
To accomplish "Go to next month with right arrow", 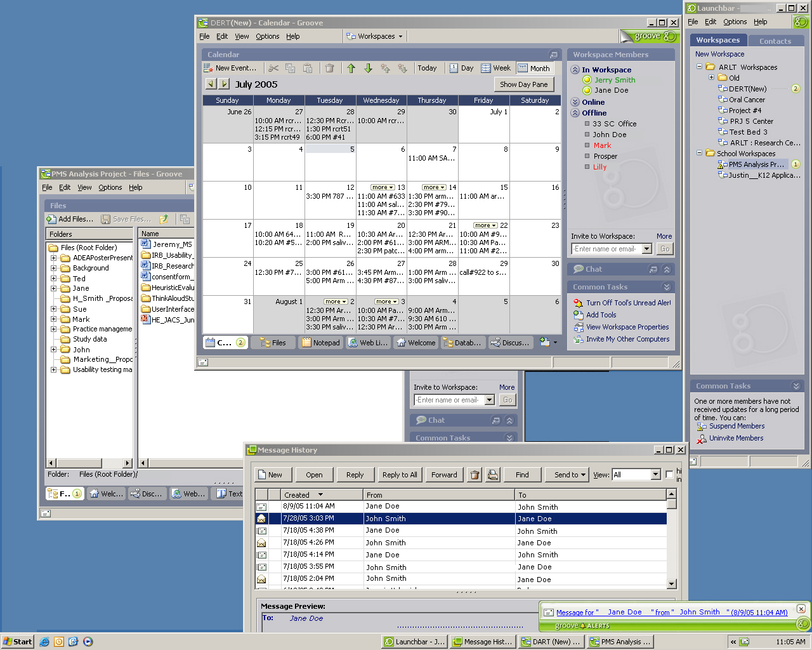I will pyautogui.click(x=224, y=84).
